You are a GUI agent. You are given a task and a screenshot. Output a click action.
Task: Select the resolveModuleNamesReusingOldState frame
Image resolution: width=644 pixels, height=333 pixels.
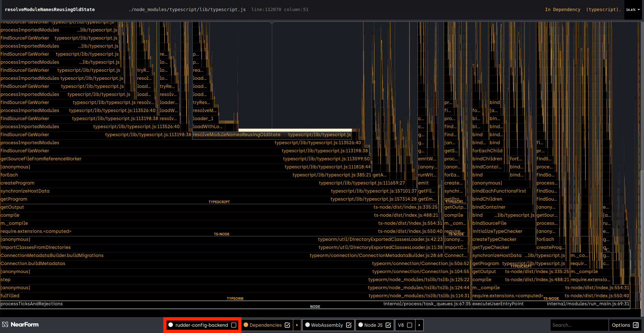click(x=272, y=135)
